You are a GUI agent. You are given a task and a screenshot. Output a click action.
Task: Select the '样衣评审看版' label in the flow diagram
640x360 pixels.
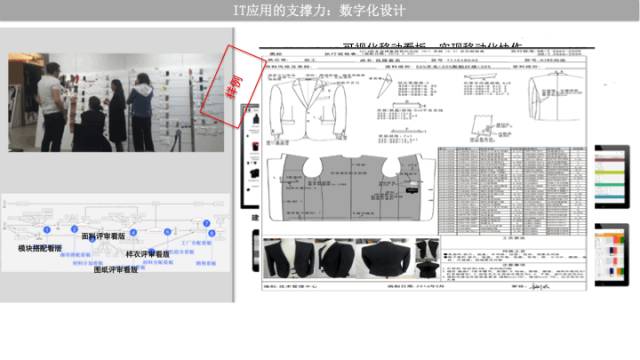pos(147,254)
